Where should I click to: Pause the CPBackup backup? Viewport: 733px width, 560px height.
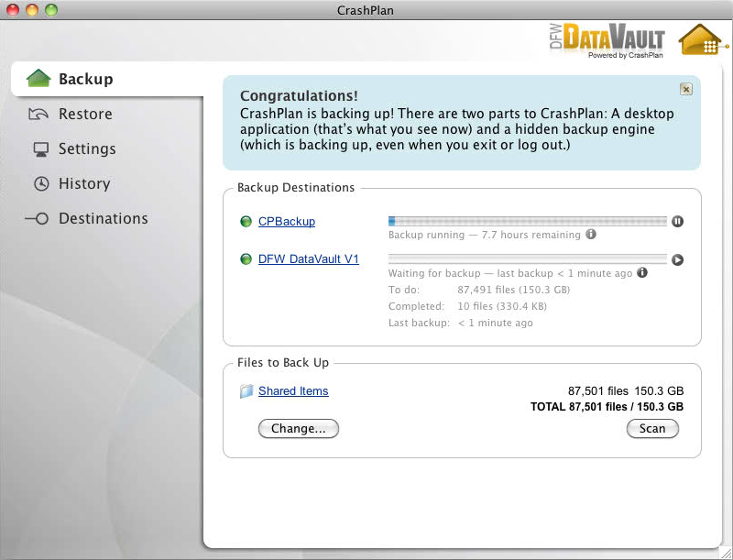click(x=677, y=221)
